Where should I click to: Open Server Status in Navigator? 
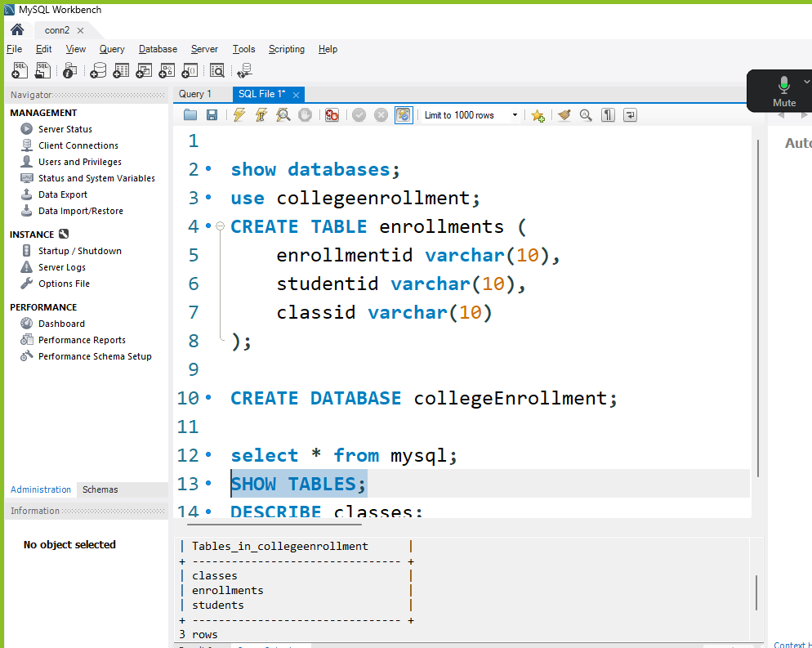65,129
